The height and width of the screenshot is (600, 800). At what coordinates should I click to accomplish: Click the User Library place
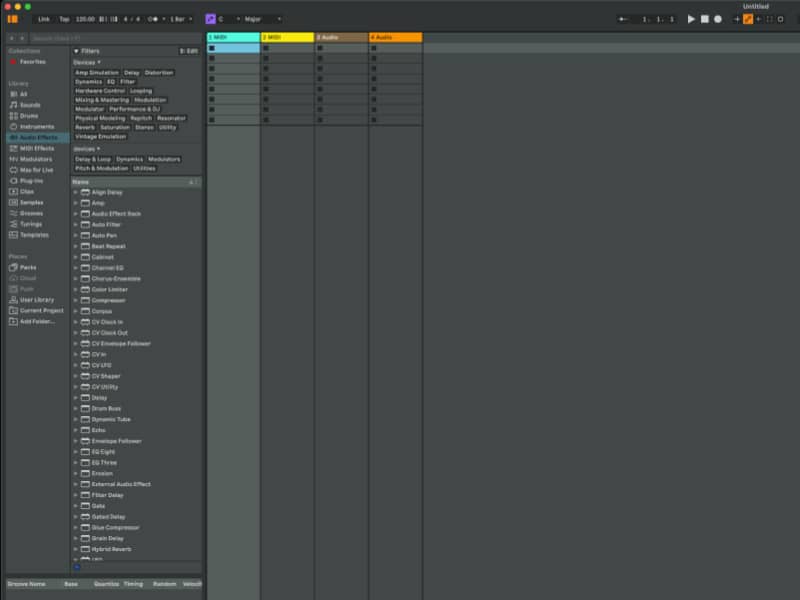click(36, 299)
